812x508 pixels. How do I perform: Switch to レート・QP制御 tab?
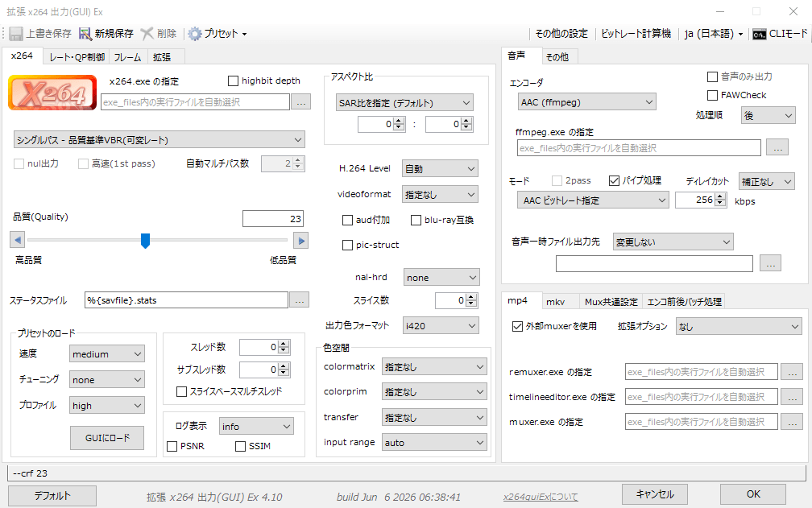[x=77, y=57]
